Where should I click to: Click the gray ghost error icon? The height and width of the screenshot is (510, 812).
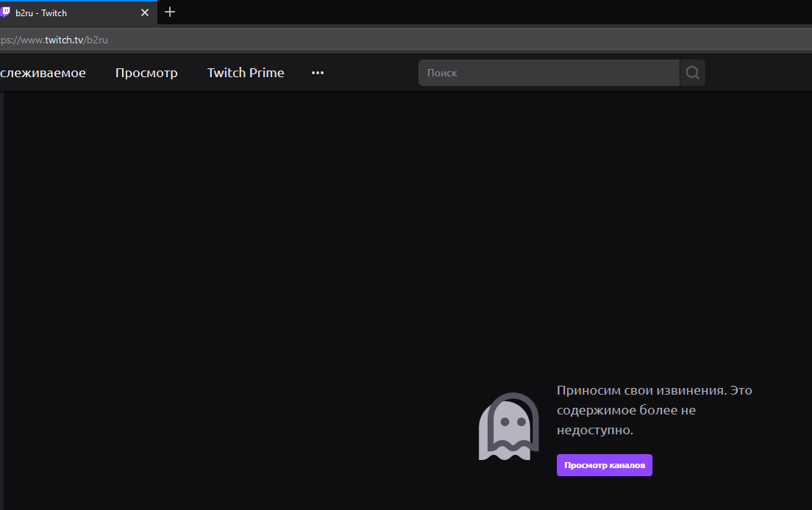pyautogui.click(x=508, y=426)
